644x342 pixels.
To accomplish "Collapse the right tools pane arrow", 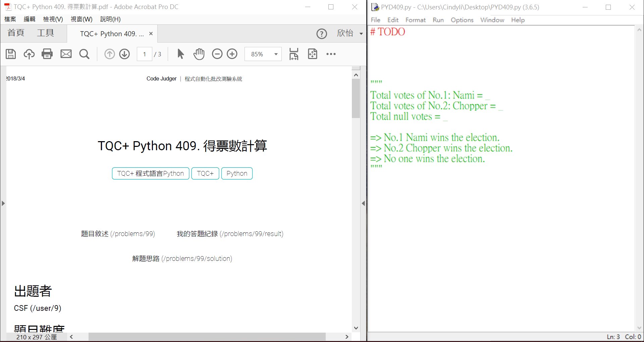I will [x=363, y=203].
